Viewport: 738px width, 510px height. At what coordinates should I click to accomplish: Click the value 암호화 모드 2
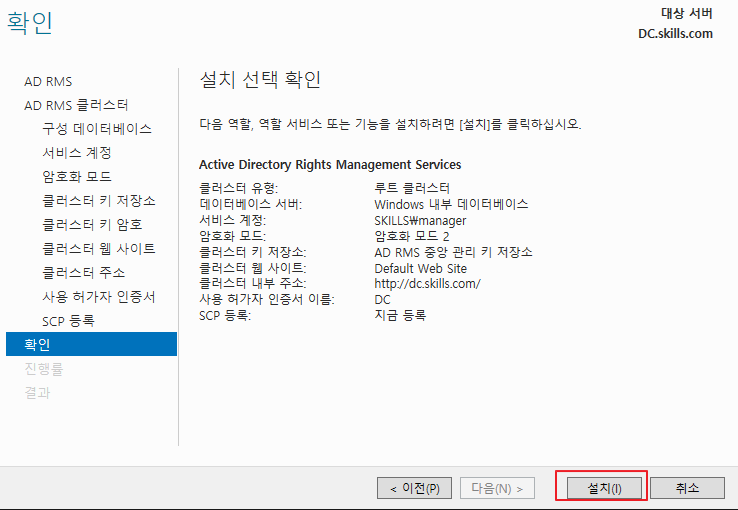[x=412, y=236]
